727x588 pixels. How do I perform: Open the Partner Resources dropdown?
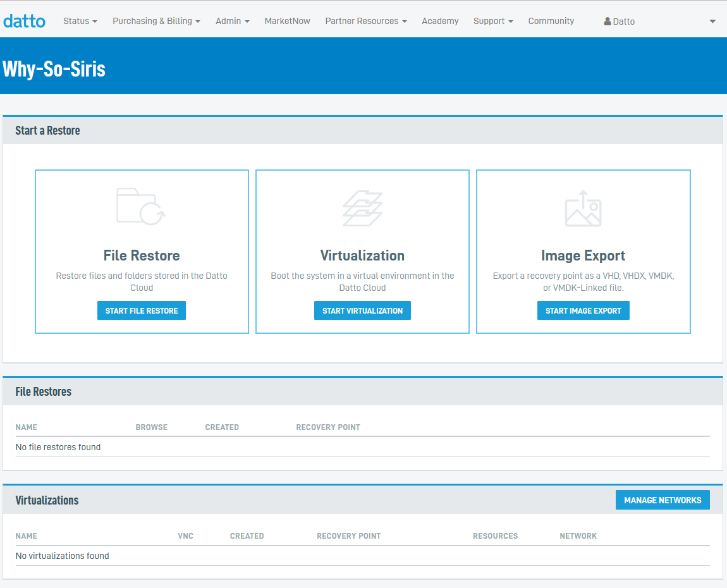pyautogui.click(x=365, y=21)
